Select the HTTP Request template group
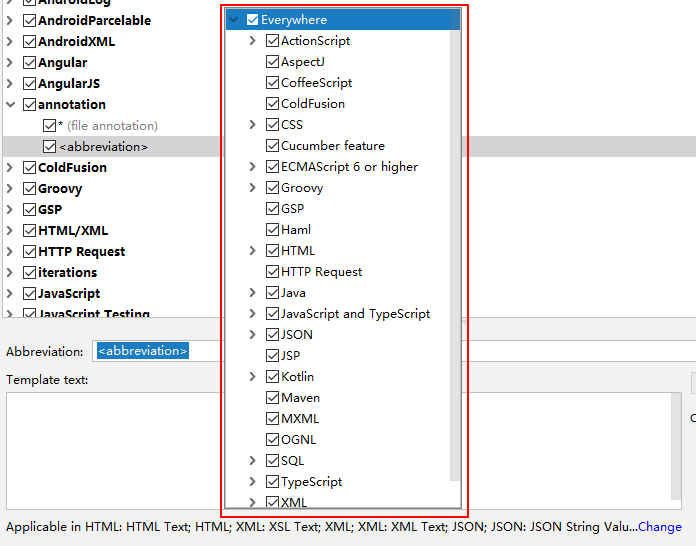 [x=82, y=251]
